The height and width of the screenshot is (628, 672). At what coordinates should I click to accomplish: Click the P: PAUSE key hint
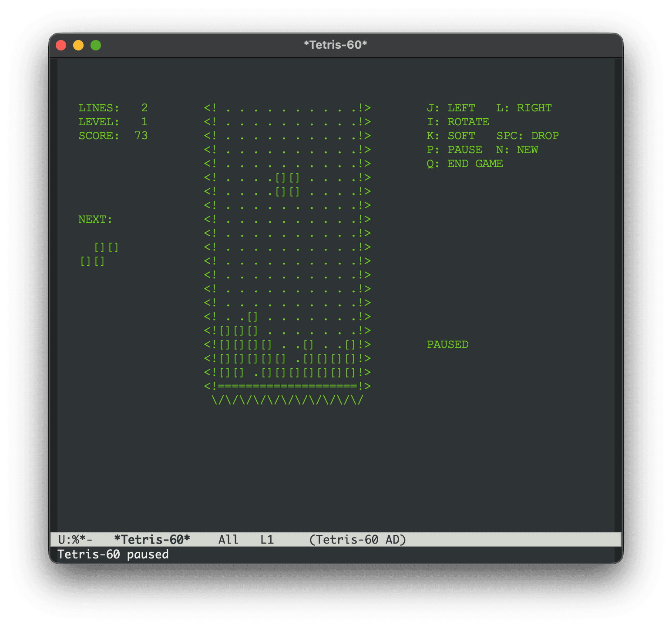click(454, 150)
